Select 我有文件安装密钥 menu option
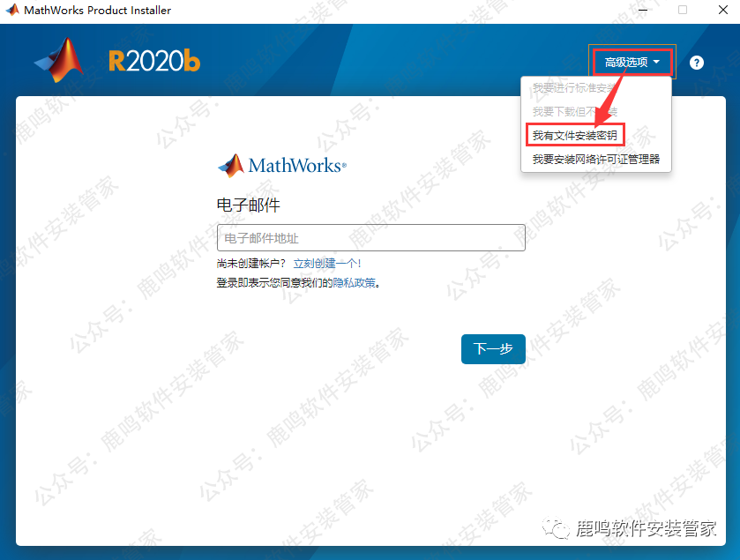Image resolution: width=740 pixels, height=560 pixels. 575,136
